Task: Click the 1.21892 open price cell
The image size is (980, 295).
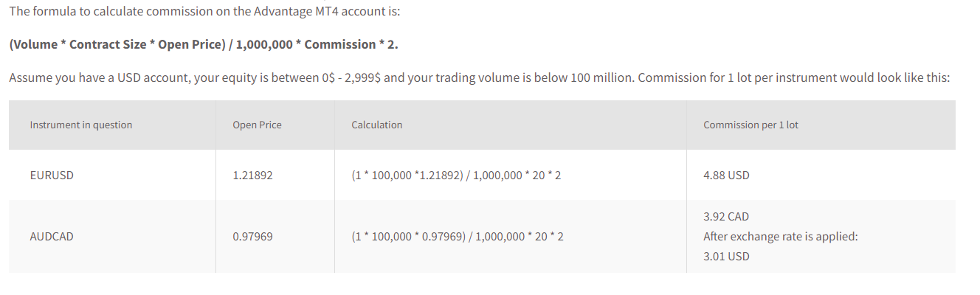Action: [x=252, y=176]
